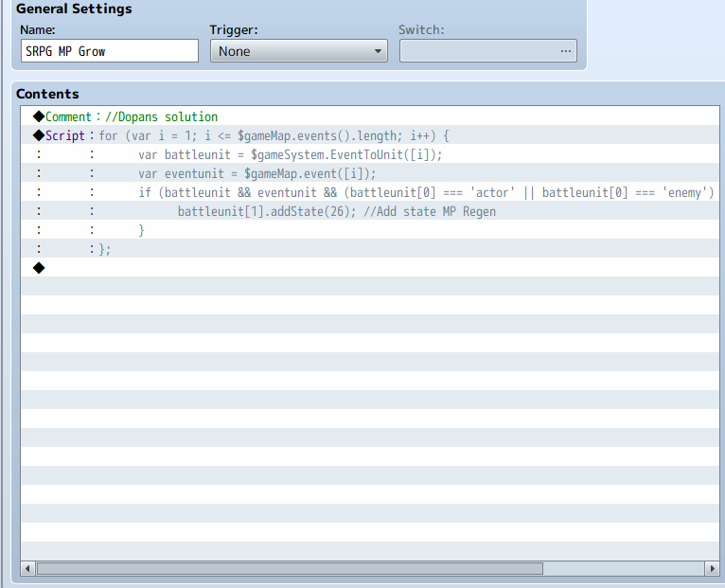Screen dimensions: 725x588
Task: Select the empty command diamond after the script
Action: [x=370, y=268]
